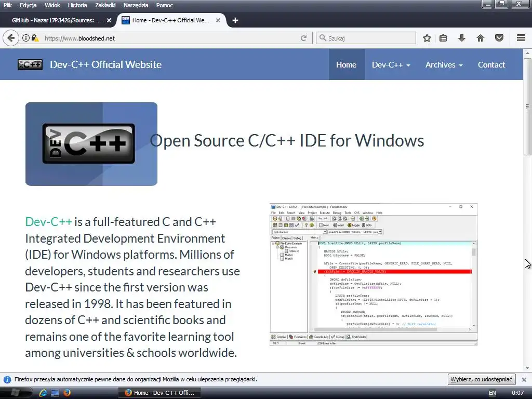This screenshot has height=399, width=532.
Task: Switch to the GitHub Nazar17P3426/Sources tab
Action: pos(57,20)
